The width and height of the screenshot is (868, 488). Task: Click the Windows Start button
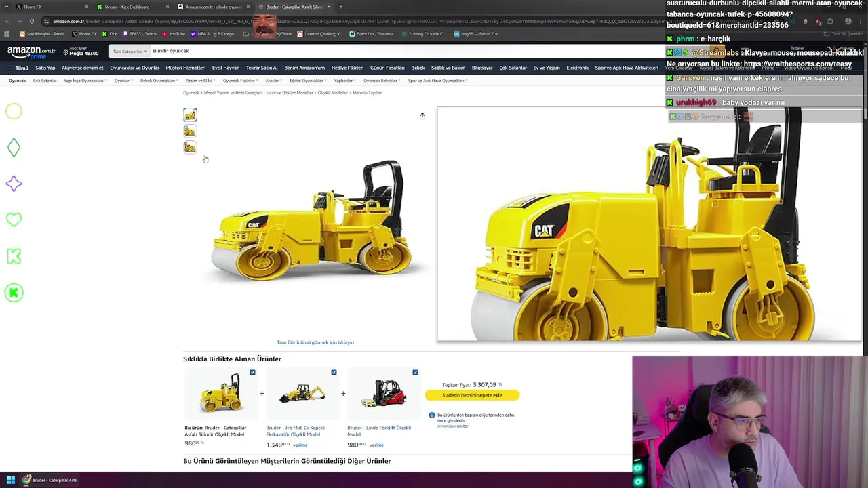11,480
